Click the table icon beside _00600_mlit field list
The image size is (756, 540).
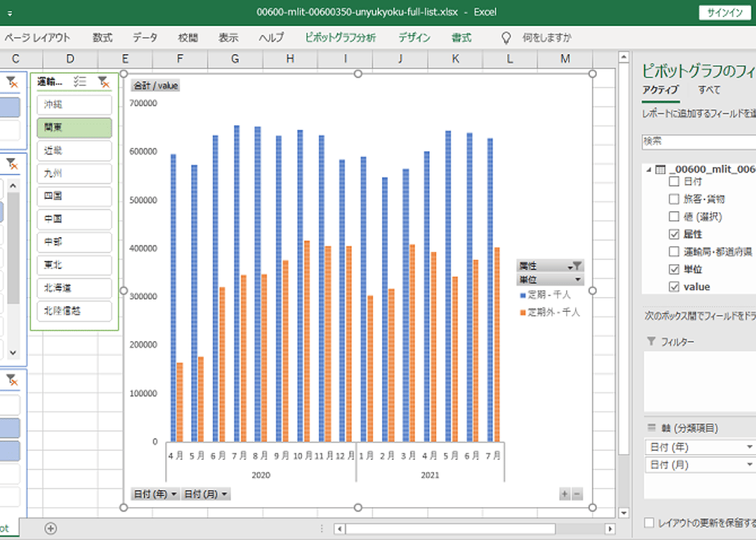(x=660, y=169)
